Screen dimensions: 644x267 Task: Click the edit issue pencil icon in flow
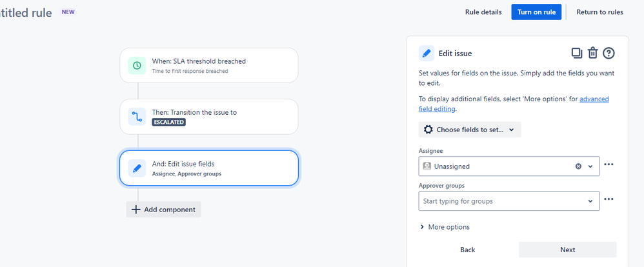coord(137,168)
